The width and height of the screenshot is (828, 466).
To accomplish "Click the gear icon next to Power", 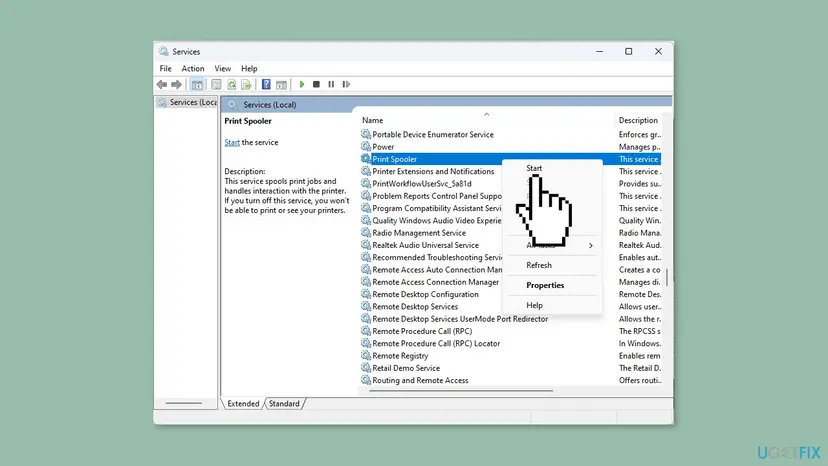I will [365, 147].
